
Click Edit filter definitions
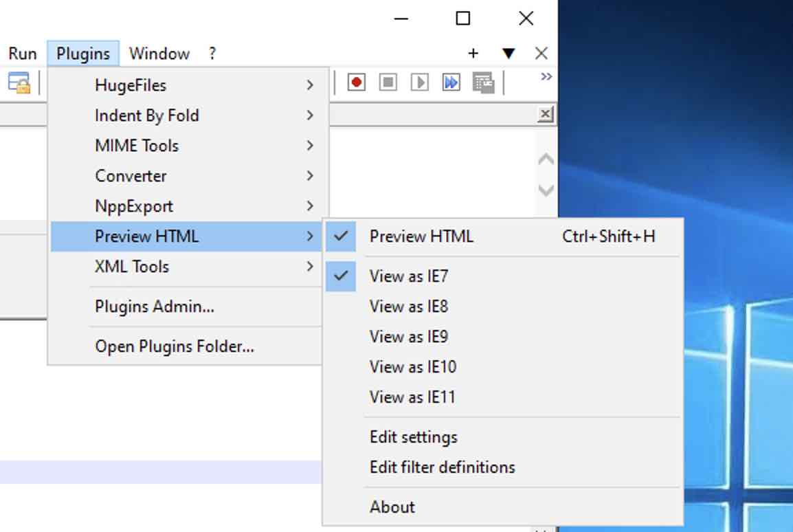tap(441, 467)
